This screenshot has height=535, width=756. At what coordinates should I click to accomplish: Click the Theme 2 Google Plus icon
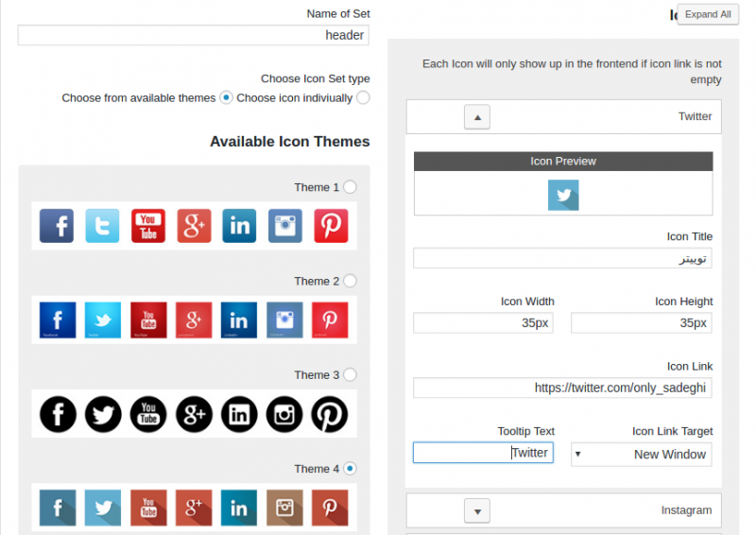(194, 319)
